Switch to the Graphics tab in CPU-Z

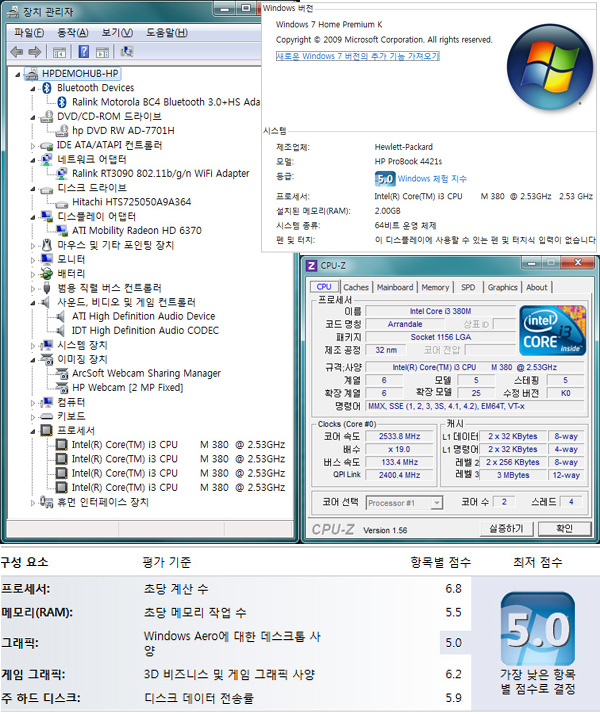click(503, 287)
